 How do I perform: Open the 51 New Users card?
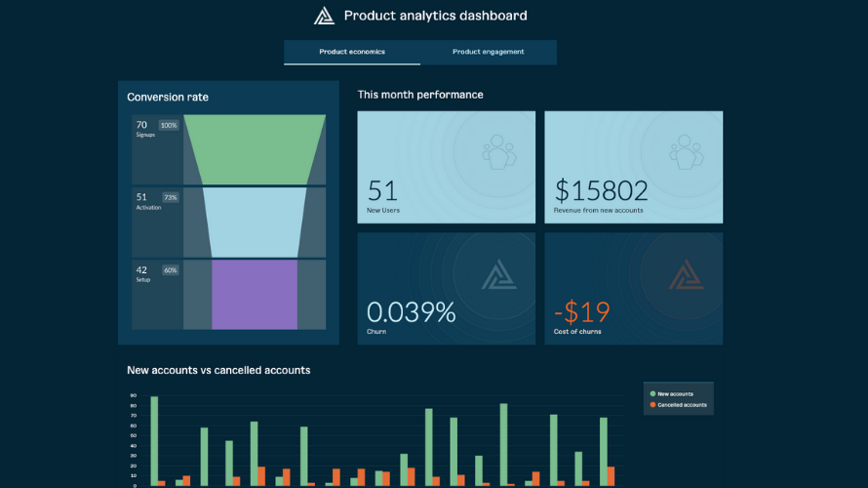pyautogui.click(x=446, y=167)
